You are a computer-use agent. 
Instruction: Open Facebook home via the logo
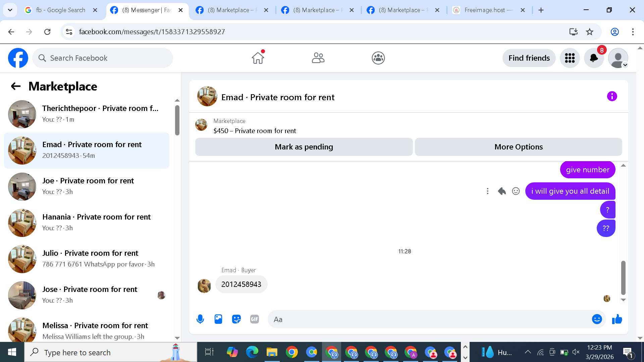[18, 58]
